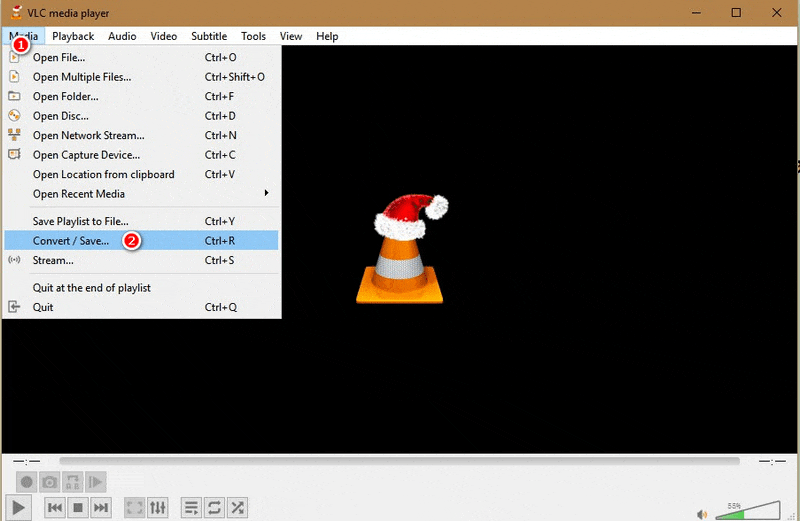Toggle random shuffle playback
800x521 pixels.
(x=238, y=508)
